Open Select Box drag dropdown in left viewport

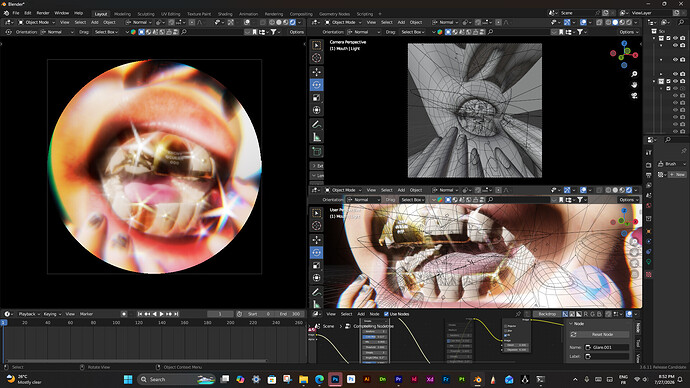click(x=106, y=32)
